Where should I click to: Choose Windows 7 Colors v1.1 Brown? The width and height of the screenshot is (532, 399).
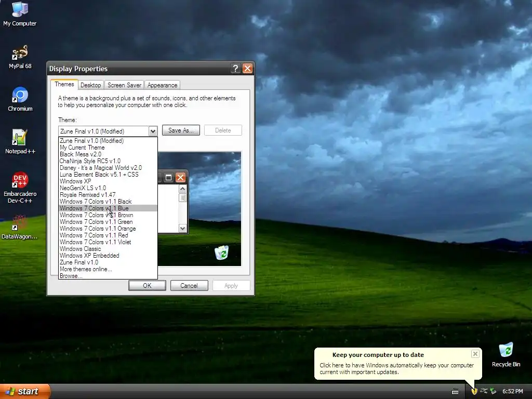pyautogui.click(x=108, y=215)
